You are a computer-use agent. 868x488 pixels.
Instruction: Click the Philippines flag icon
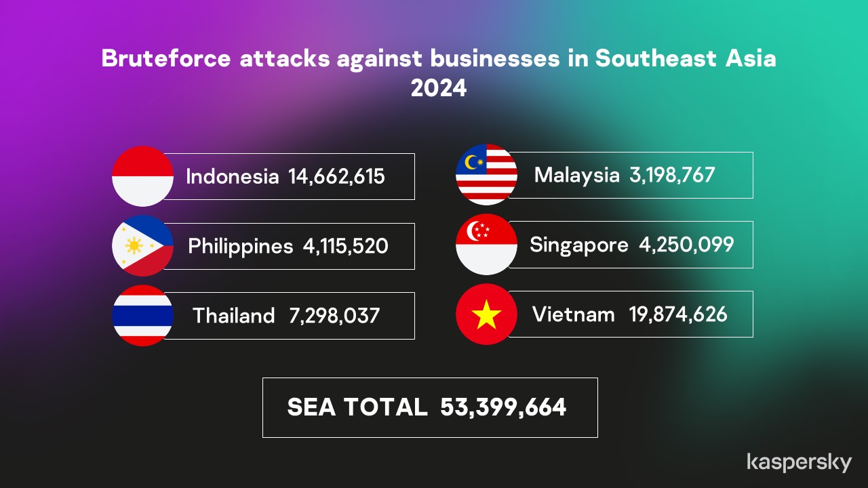tap(142, 245)
